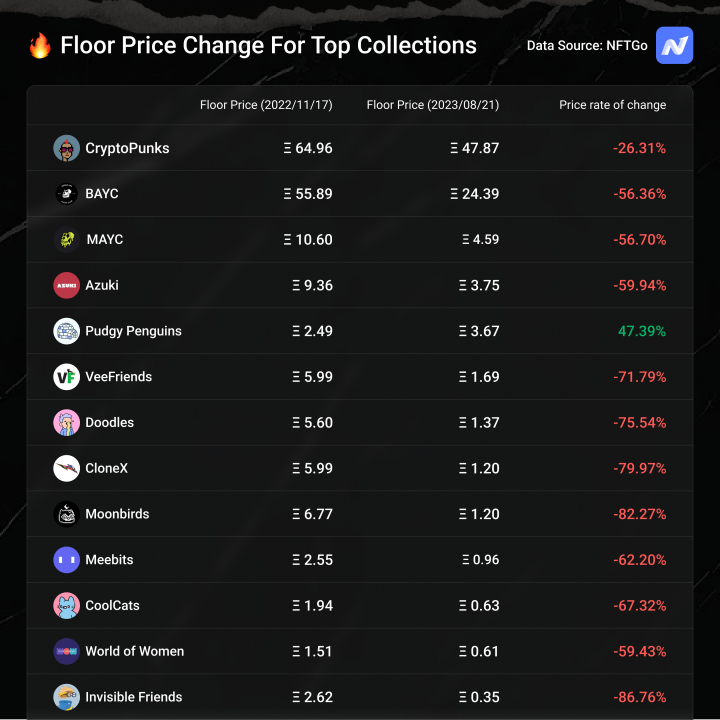Viewport: 720px width, 720px height.
Task: Click the fire emoji in title
Action: click(40, 46)
